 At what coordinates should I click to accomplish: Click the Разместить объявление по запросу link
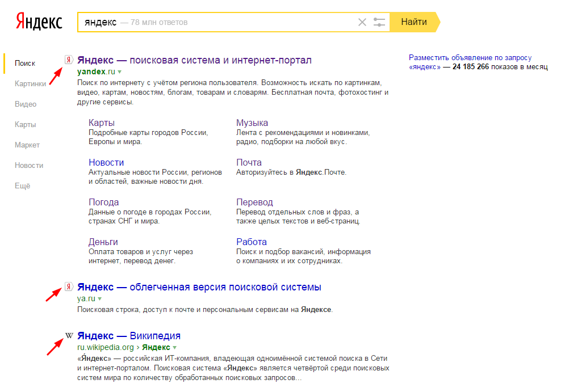tap(470, 58)
